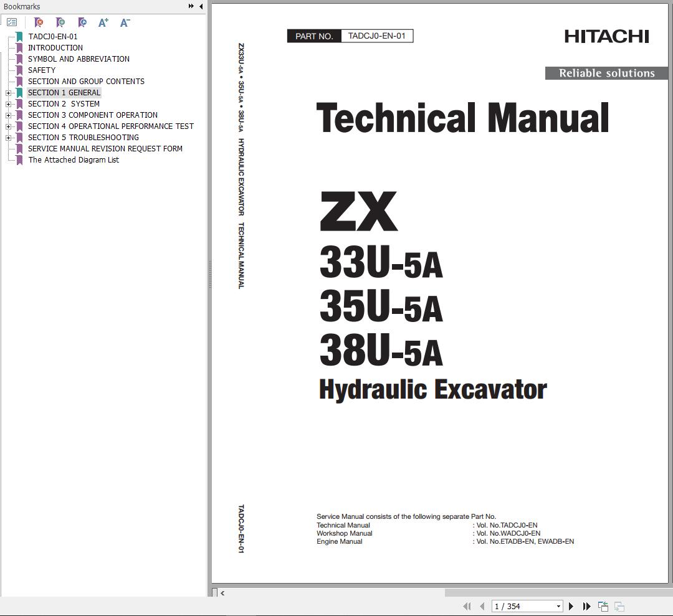673x616 pixels.
Task: Click the bookmark icon beside SECTION 1 GENERAL
Action: click(19, 92)
